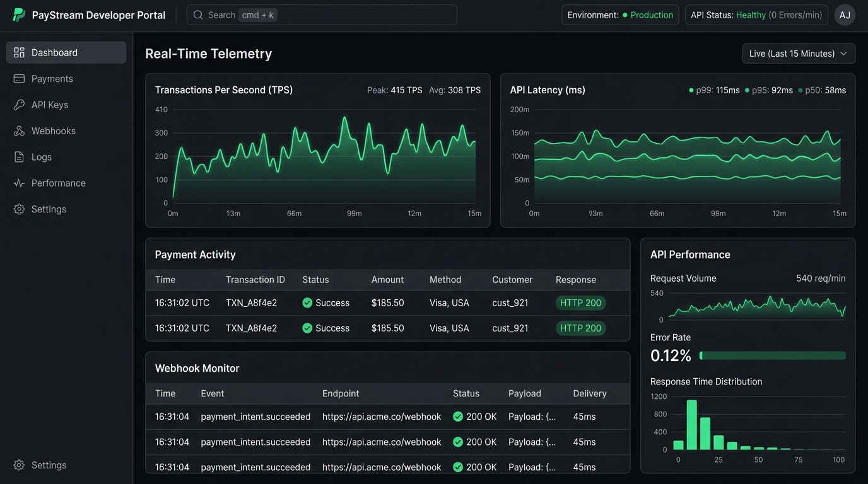The image size is (868, 484).
Task: Click the p95: 92ms label
Action: (772, 90)
